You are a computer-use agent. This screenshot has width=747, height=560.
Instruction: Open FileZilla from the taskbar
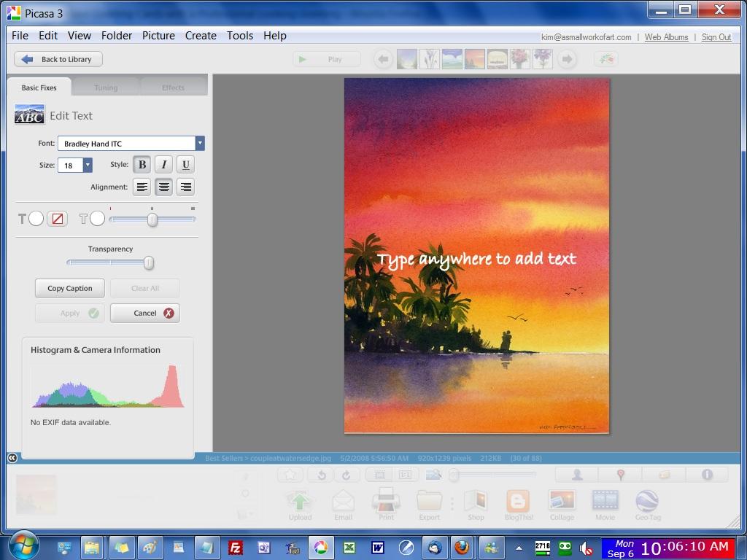(236, 548)
